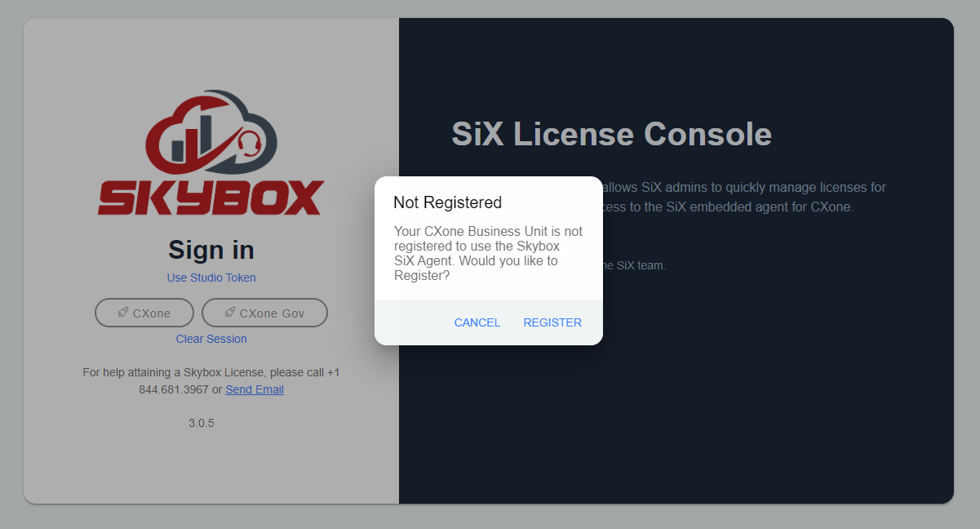Select the Clear Session link
Screen dimensions: 980x529
[211, 339]
